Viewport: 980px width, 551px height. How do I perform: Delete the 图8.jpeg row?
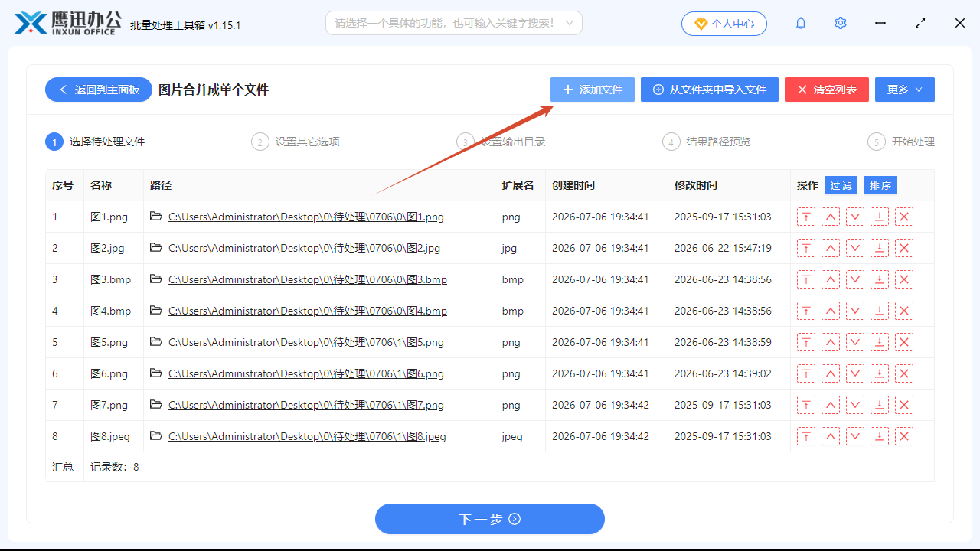click(x=904, y=436)
